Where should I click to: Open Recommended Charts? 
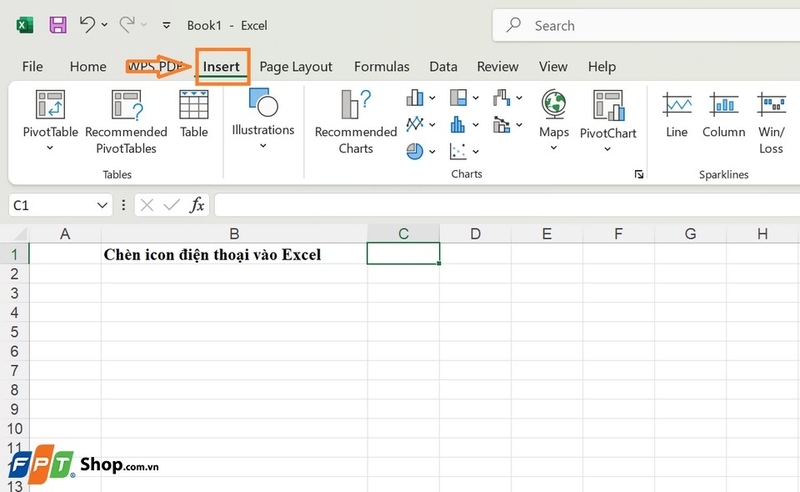[356, 121]
